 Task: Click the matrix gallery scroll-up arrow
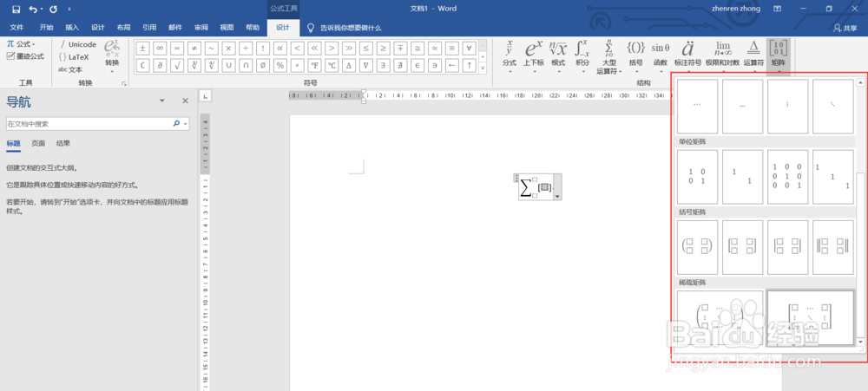click(x=860, y=83)
